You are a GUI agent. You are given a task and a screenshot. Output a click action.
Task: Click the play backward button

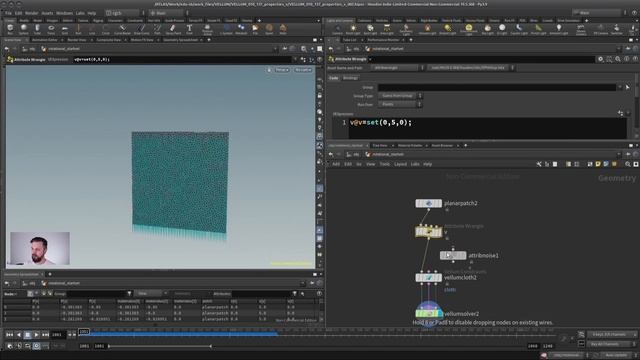coord(19,335)
